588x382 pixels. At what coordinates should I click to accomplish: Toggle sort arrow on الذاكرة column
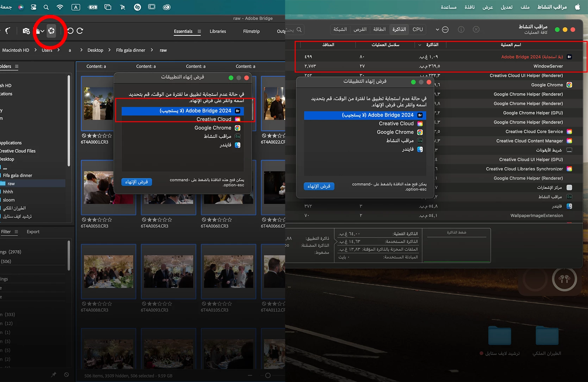(420, 45)
